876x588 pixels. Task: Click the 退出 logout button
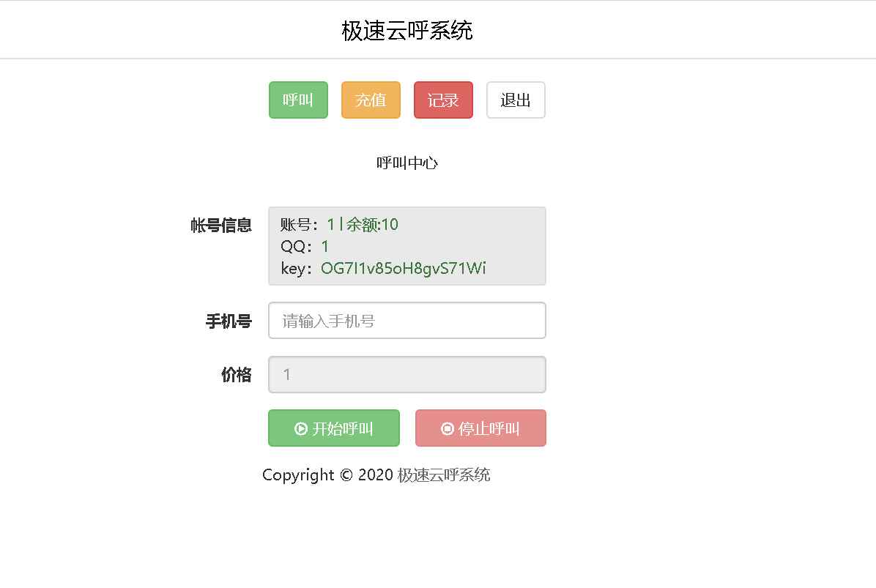516,100
